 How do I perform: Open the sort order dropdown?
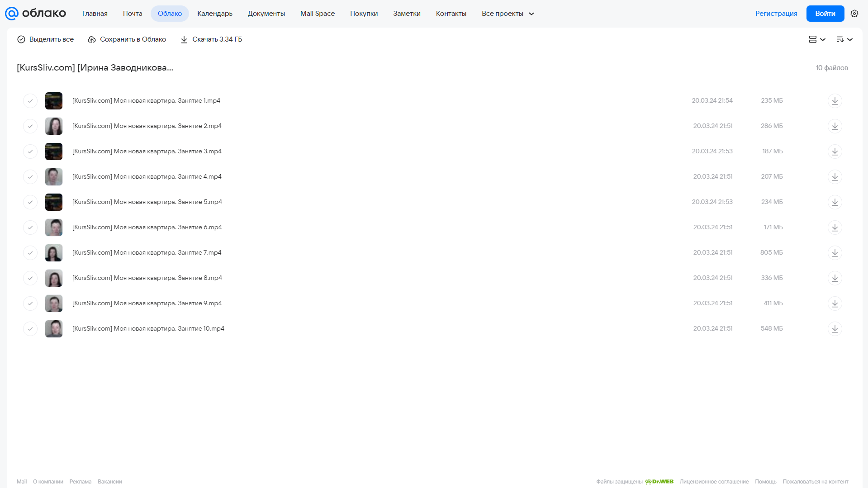(844, 39)
